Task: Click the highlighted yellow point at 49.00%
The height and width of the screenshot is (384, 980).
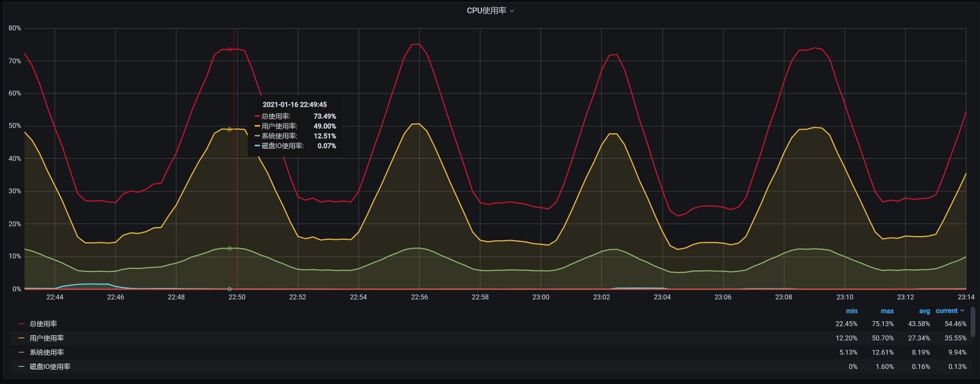Action: [230, 129]
